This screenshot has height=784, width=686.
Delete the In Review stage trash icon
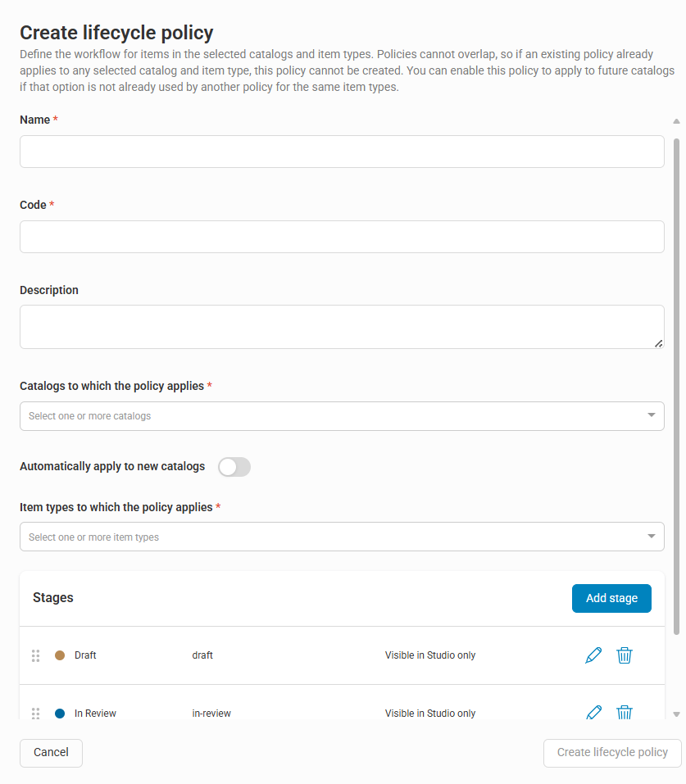pyautogui.click(x=624, y=712)
